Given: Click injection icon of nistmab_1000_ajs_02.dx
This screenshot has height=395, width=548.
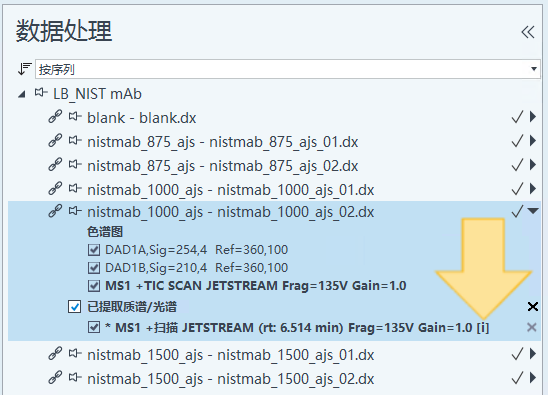Looking at the screenshot, I should pos(75,210).
